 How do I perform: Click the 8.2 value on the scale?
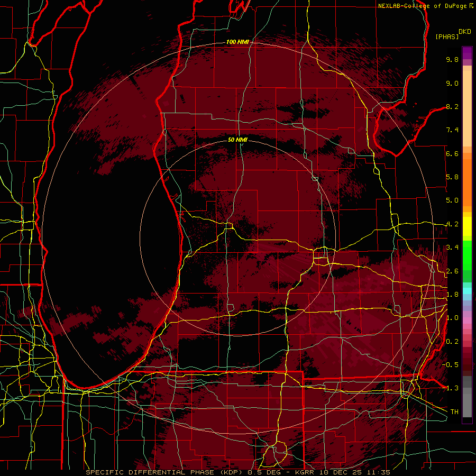(x=452, y=106)
